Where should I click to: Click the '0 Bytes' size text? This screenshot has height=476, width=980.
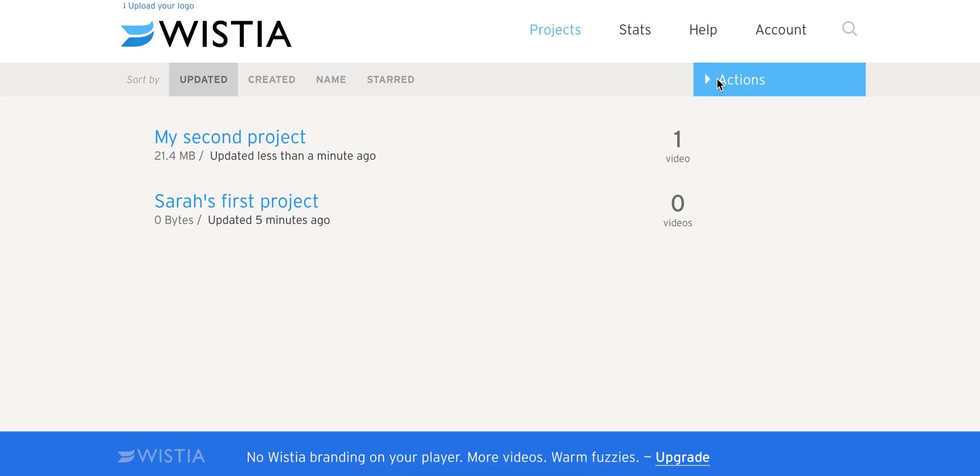click(174, 220)
